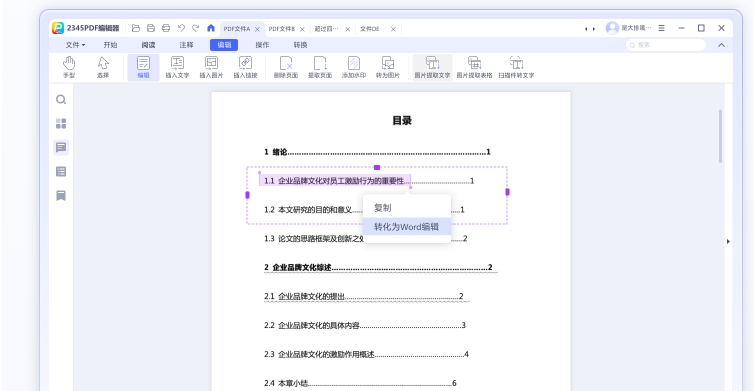Click the Save icon in title bar
754x391 pixels.
coord(151,28)
